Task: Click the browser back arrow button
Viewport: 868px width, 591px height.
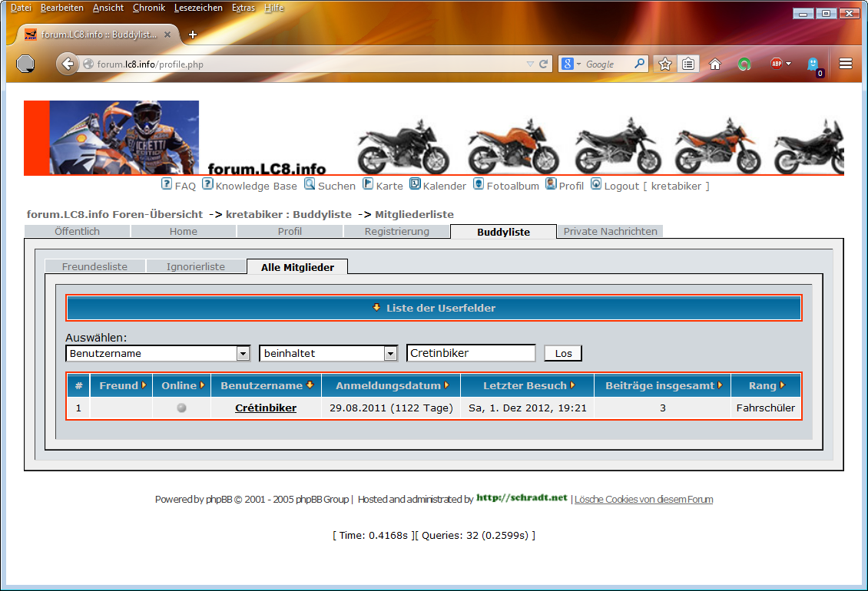Action: 68,64
